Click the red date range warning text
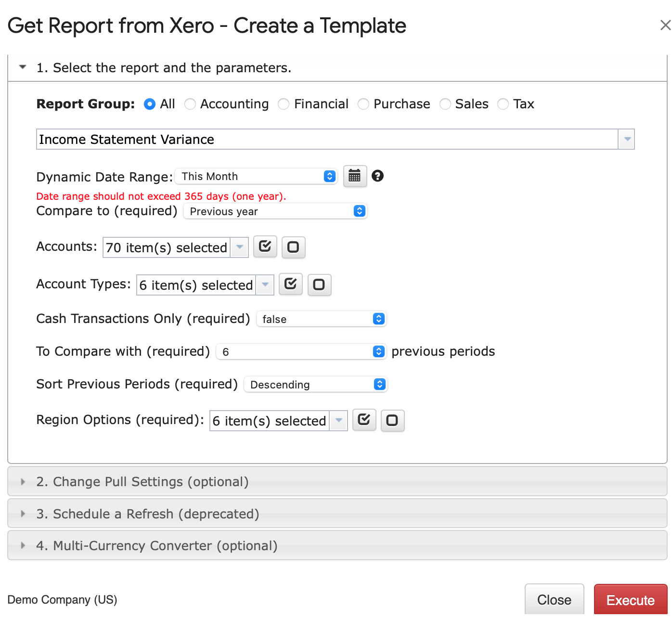 pyautogui.click(x=161, y=196)
